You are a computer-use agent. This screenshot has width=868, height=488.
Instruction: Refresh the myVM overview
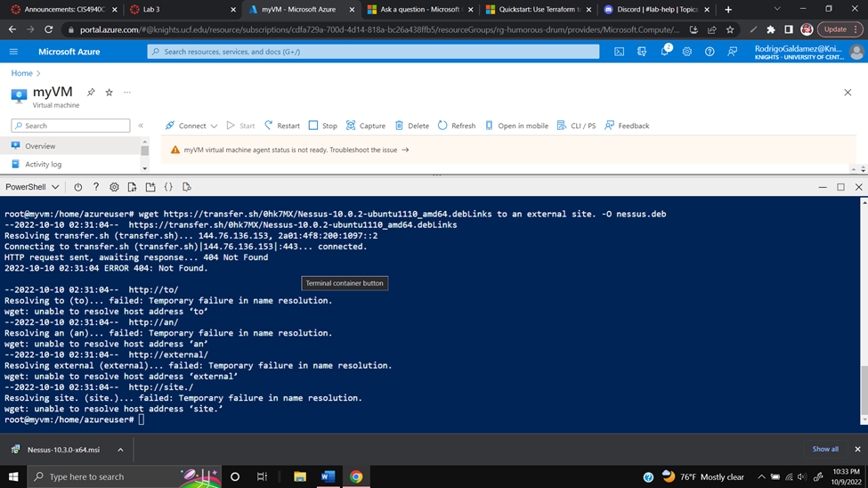coord(457,126)
